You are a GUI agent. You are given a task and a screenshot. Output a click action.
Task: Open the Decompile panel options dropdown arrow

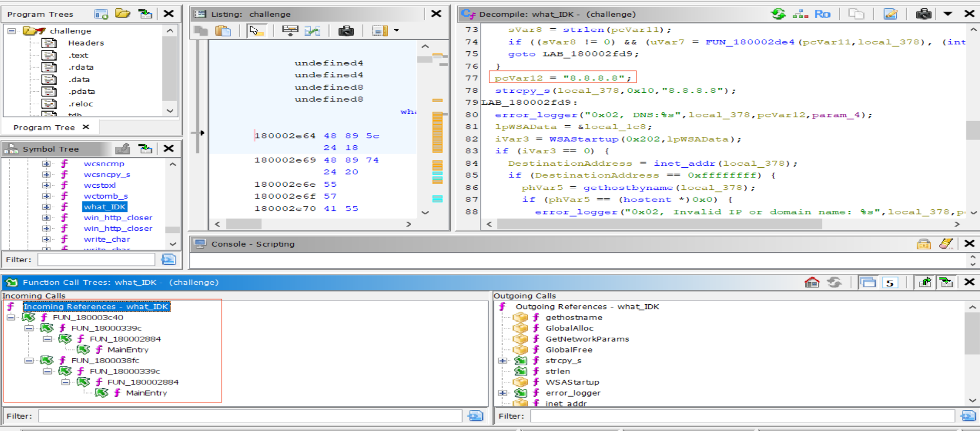(x=948, y=14)
